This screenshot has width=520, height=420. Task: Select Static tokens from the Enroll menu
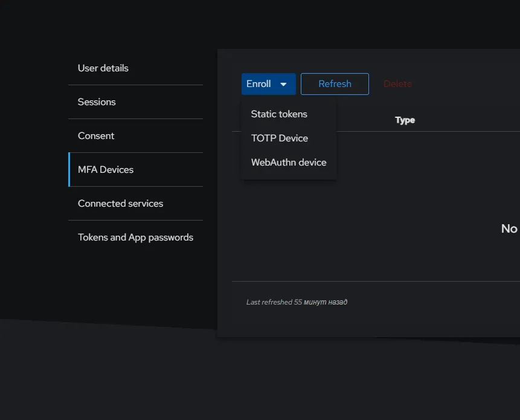[x=279, y=114]
